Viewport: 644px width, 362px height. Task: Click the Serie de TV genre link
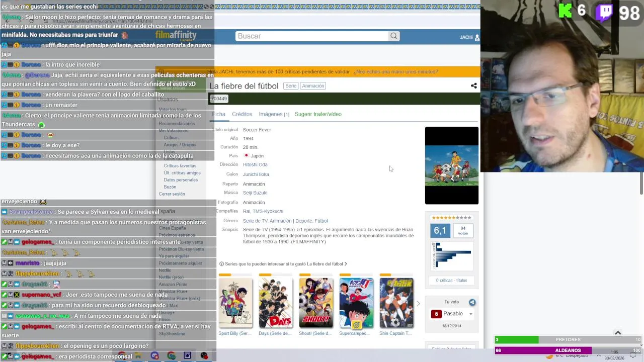[x=255, y=221]
